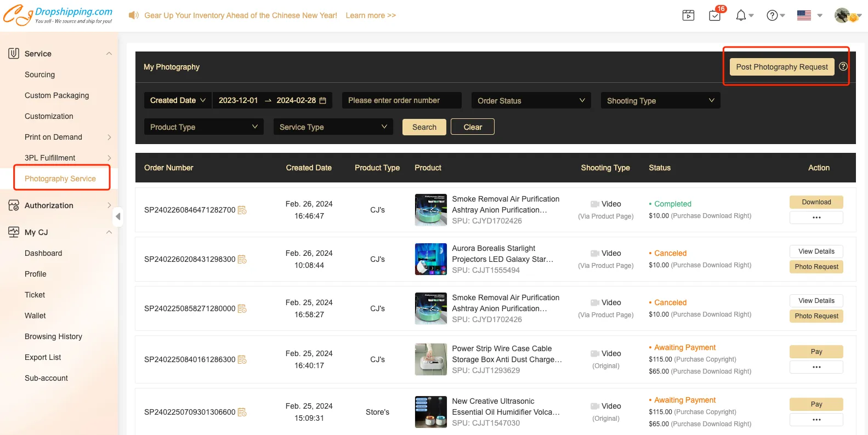868x435 pixels.
Task: Open the Service Type dropdown
Action: click(333, 127)
